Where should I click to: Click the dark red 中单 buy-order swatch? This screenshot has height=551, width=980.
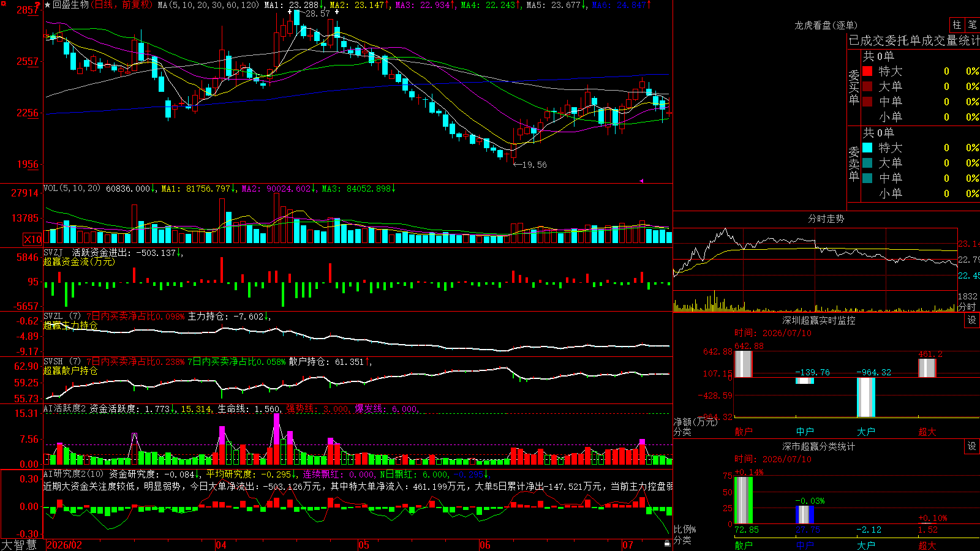(867, 102)
